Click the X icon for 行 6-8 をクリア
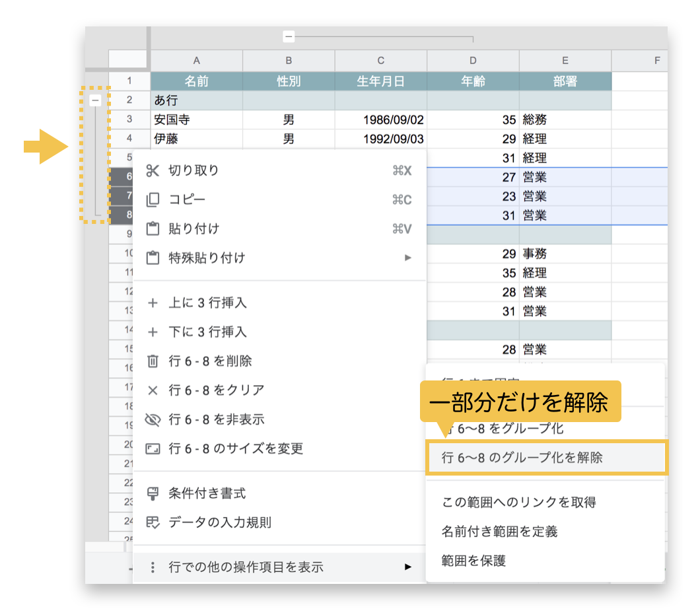This screenshot has height=609, width=700. coord(152,390)
